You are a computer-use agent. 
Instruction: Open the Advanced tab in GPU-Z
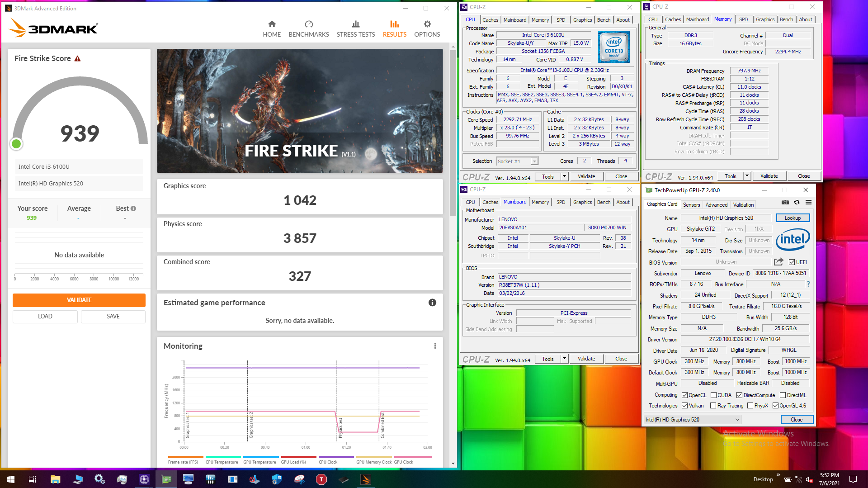point(717,205)
